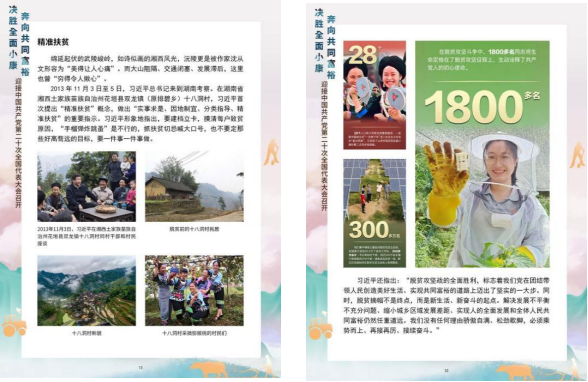Image resolution: width=588 pixels, height=382 pixels.
Task: Click the caption 十八洞村新貌
Action: click(87, 333)
